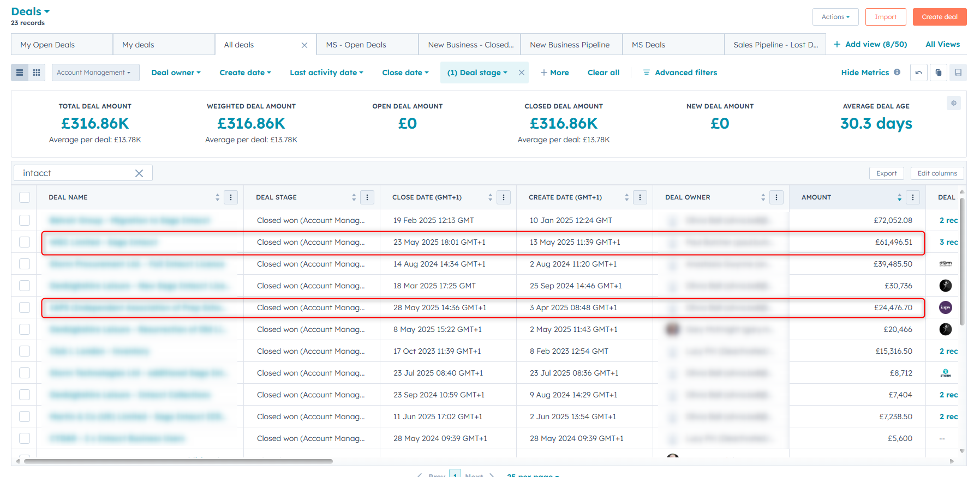
Task: Select checkbox for £61,496.51 deal row
Action: (25, 242)
